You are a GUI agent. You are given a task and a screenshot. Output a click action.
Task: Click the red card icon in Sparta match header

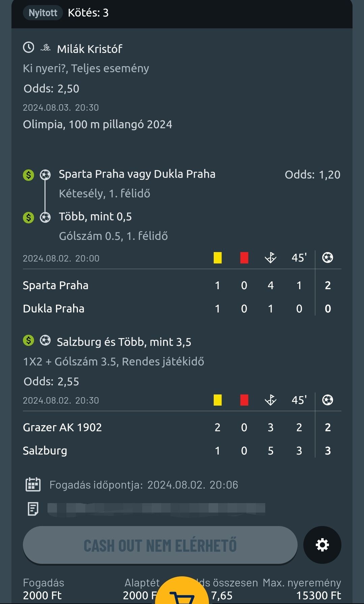tap(244, 258)
